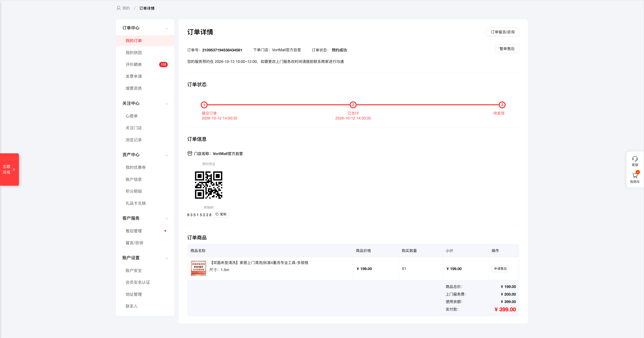
Task: Click the QR code 预约凭证 image
Action: (x=208, y=185)
